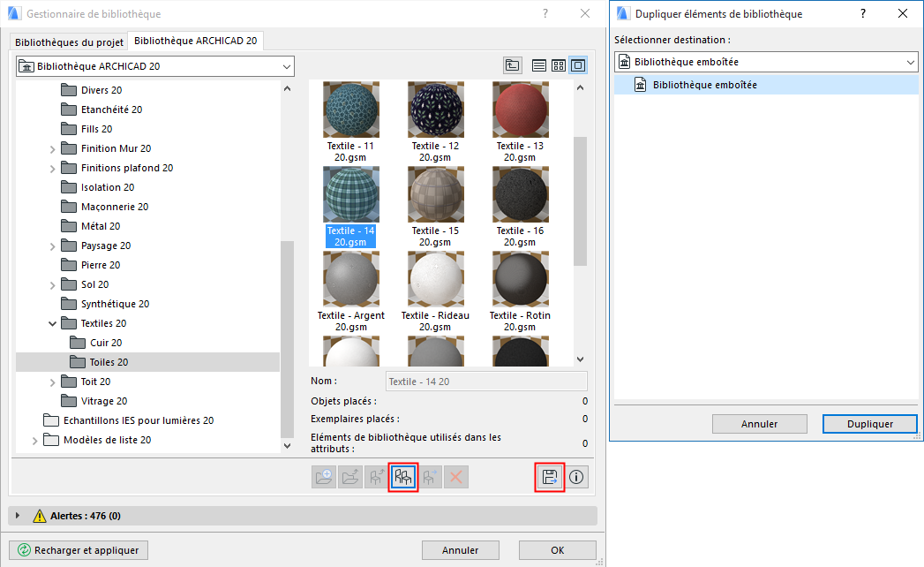Image resolution: width=924 pixels, height=567 pixels.
Task: Select Pierre 20 in the tree
Action: point(101,265)
